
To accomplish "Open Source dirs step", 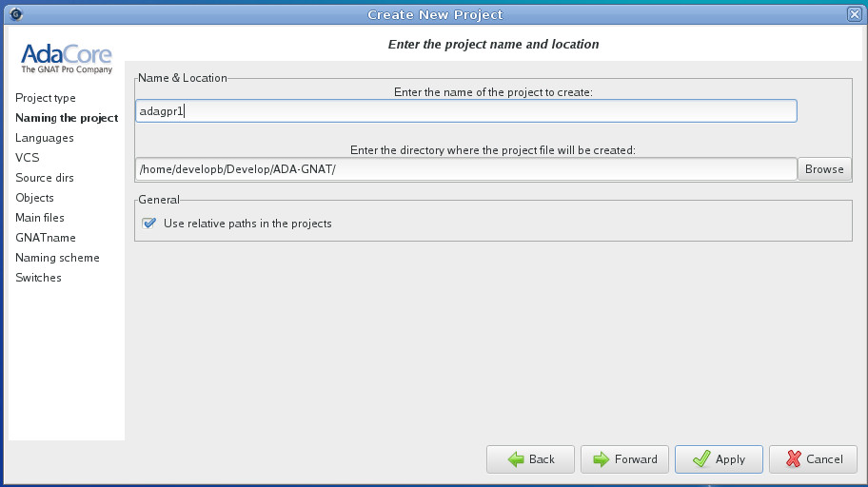I will pos(45,178).
